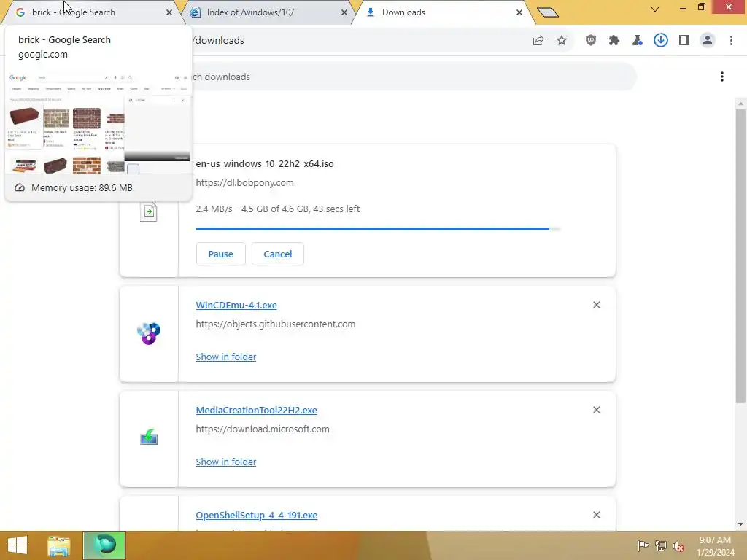Cancel the Windows 10 ISO download

point(278,254)
